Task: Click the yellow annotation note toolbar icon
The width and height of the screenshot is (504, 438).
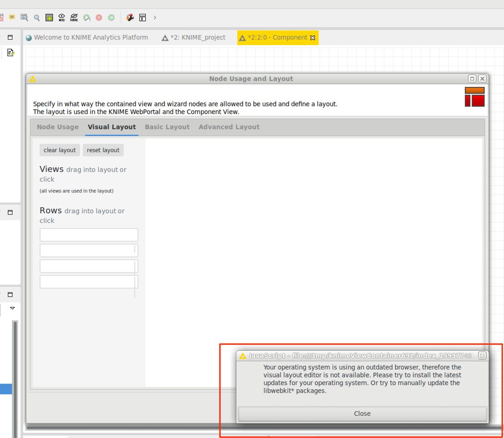Action: pyautogui.click(x=12, y=17)
